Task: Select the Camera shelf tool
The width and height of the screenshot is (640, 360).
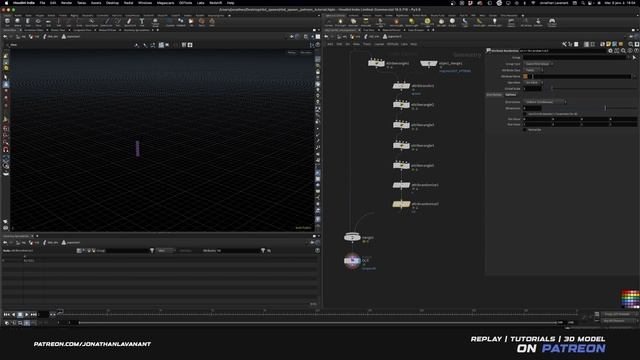Action: tap(328, 22)
